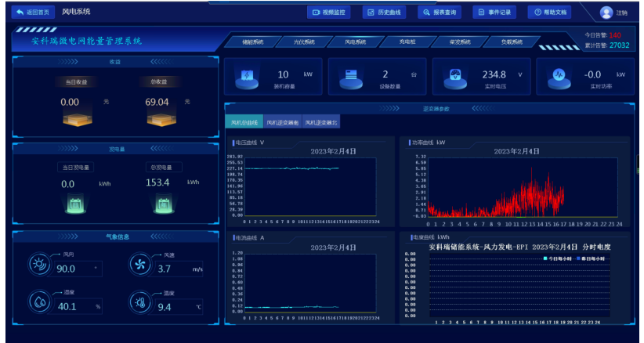Image resolution: width=644 pixels, height=343 pixels.
Task: Click the wind speed fan icon
Action: tap(142, 266)
